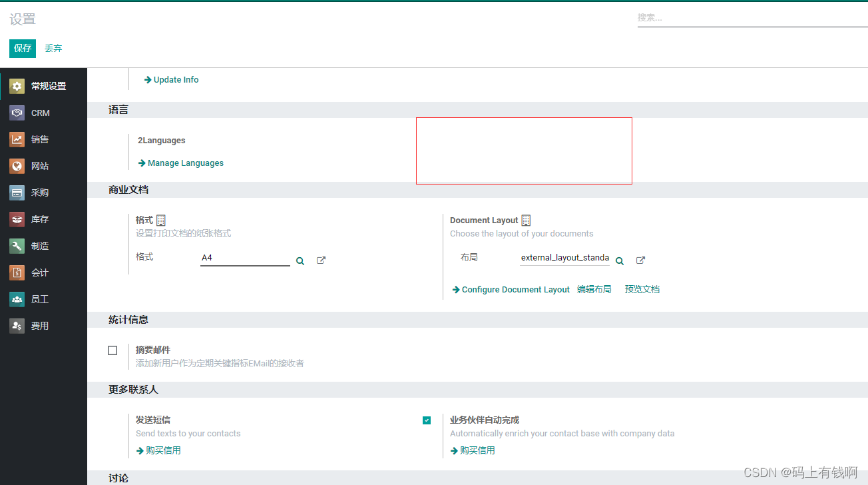Image resolution: width=868 pixels, height=485 pixels.
Task: Click the Update Info link
Action: [x=175, y=79]
